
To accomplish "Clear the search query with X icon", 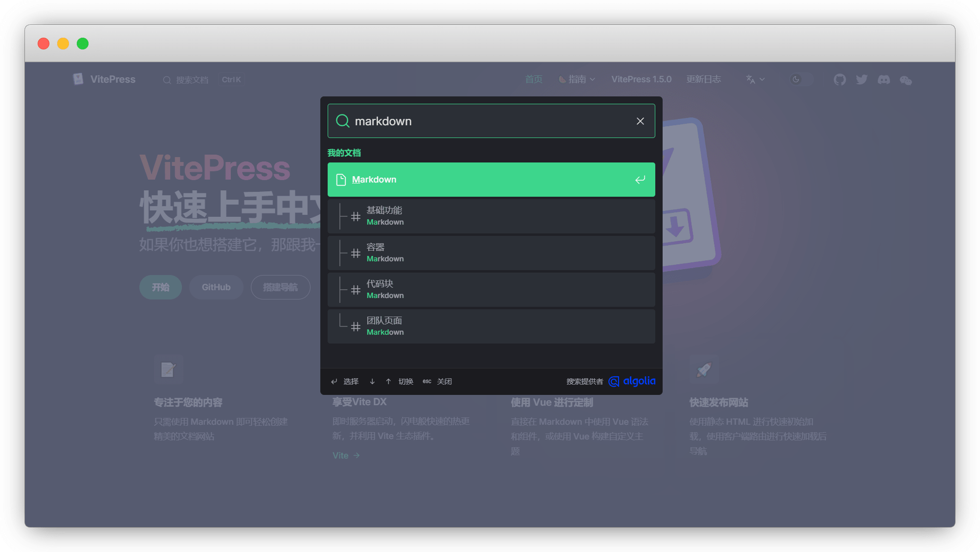I will (640, 121).
